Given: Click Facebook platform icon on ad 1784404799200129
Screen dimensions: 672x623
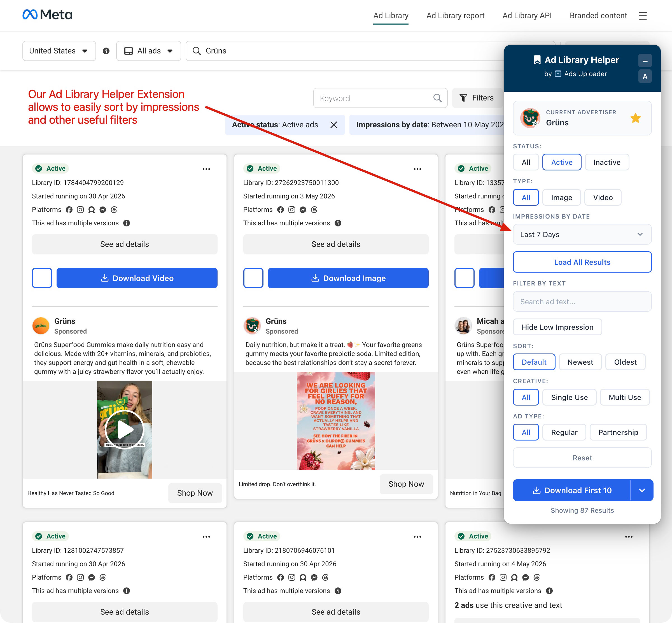Looking at the screenshot, I should pyautogui.click(x=69, y=210).
